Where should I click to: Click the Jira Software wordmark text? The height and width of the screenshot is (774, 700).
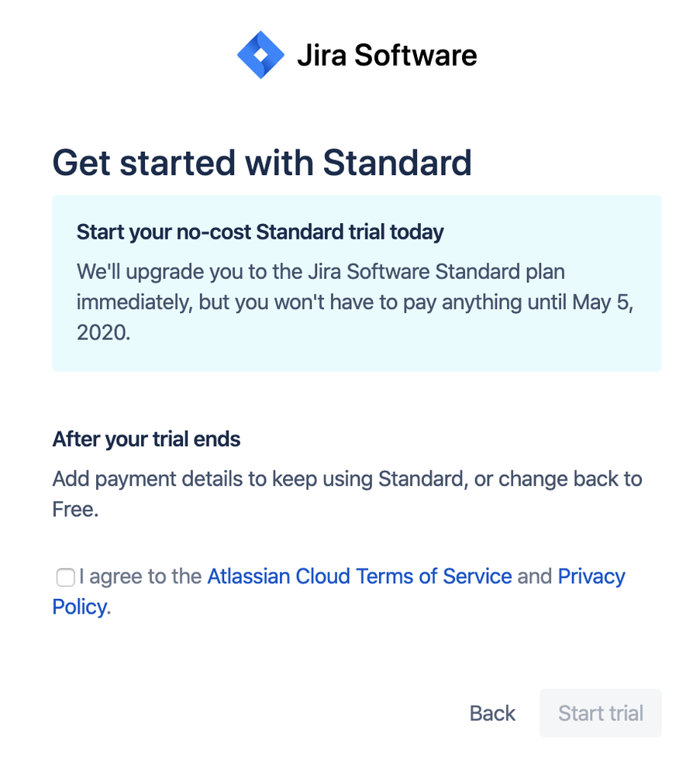point(387,55)
